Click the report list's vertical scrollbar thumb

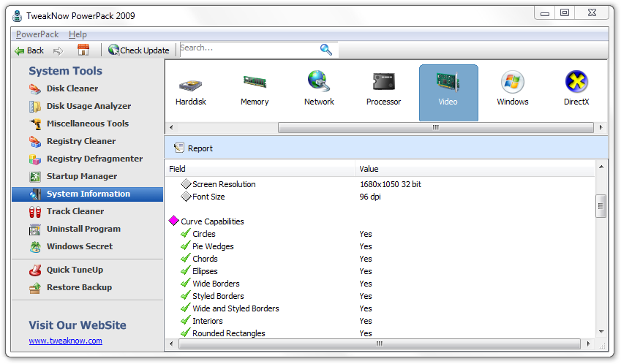pyautogui.click(x=601, y=205)
